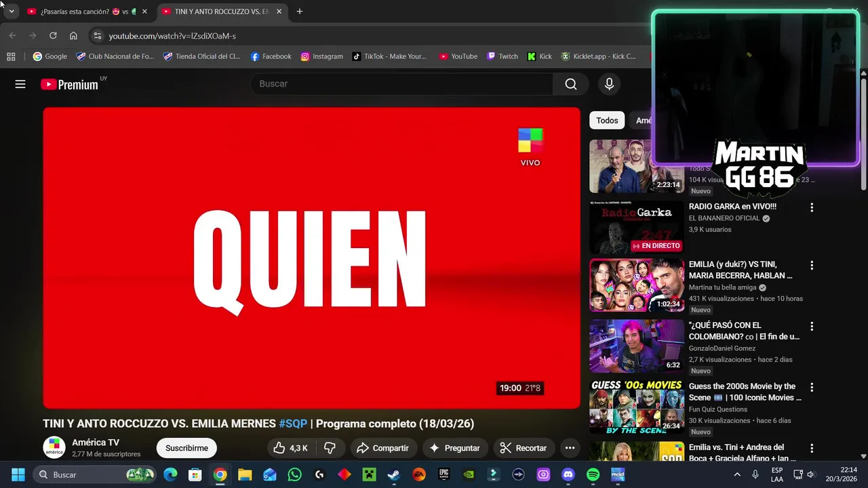The width and height of the screenshot is (868, 488).
Task: Open the EMILIA vs TINI 1:02:34 thumbnail
Action: [x=637, y=285]
